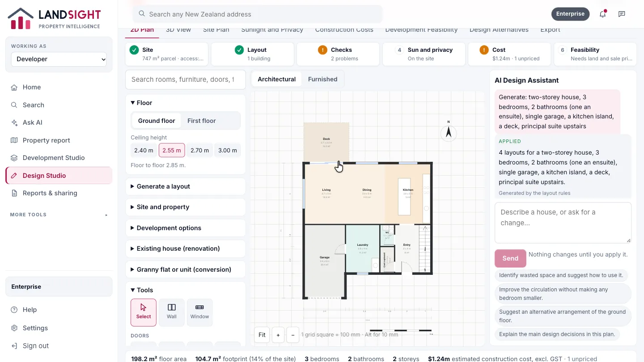Switch plan view to Furnished
Image resolution: width=644 pixels, height=362 pixels.
point(322,79)
